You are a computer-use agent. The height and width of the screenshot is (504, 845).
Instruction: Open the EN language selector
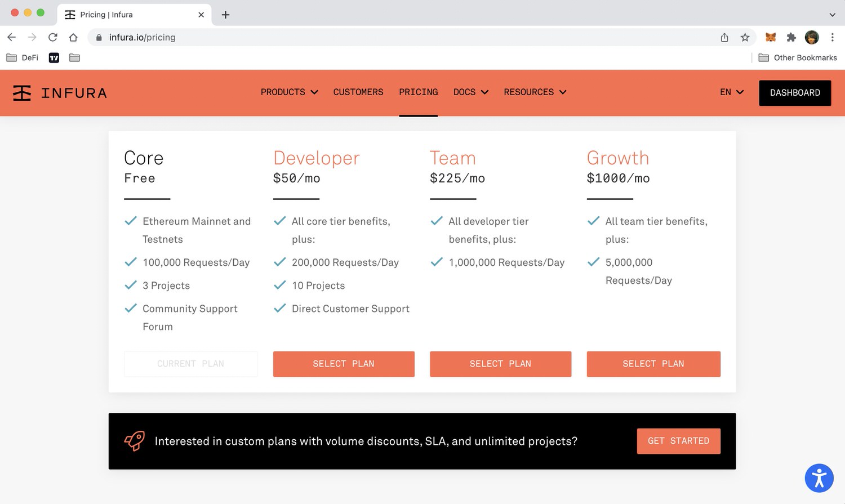[x=732, y=92]
